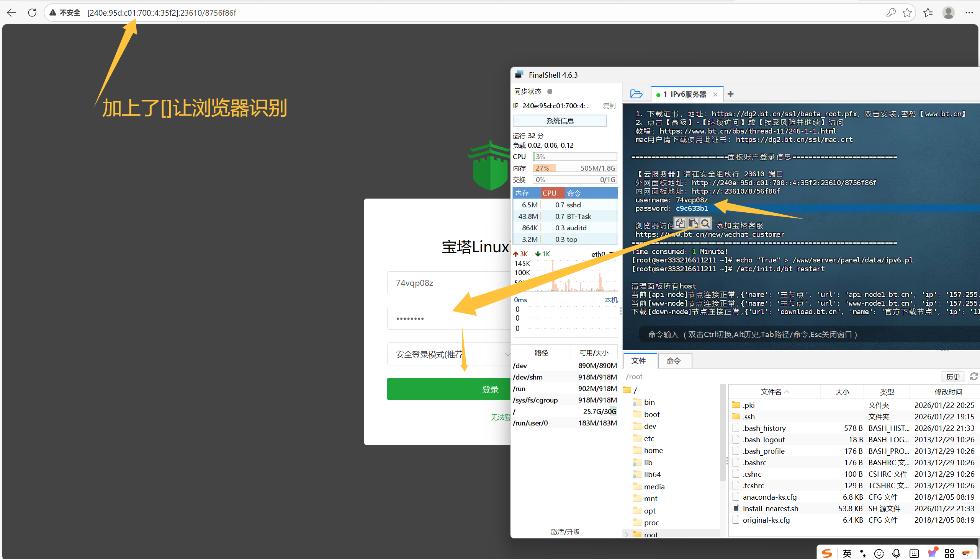Select the home folder in the tree
980x559 pixels.
[x=653, y=450]
